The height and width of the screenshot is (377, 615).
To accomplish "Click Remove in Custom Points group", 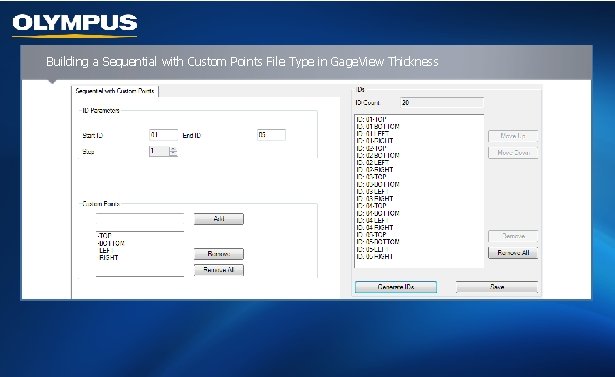I will tap(219, 254).
